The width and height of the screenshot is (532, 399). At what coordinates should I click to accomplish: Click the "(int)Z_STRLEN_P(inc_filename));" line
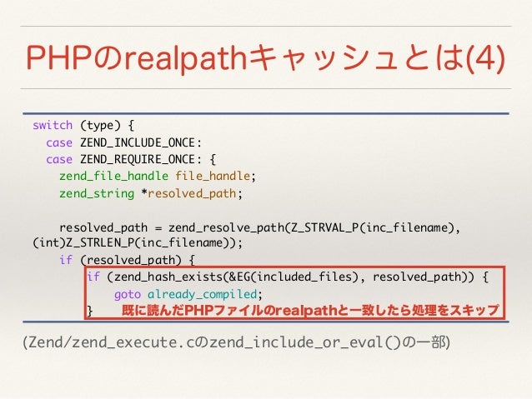coord(138,242)
